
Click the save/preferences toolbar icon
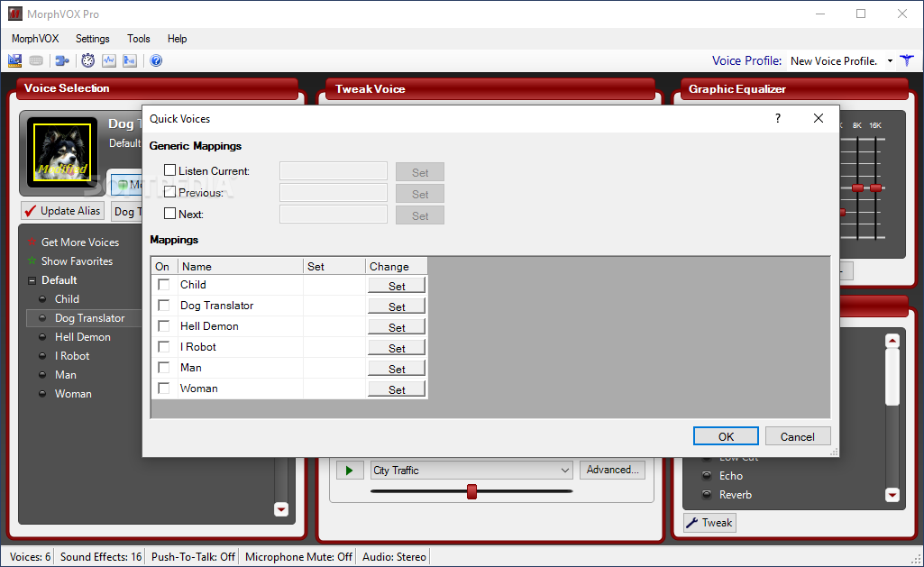click(14, 60)
